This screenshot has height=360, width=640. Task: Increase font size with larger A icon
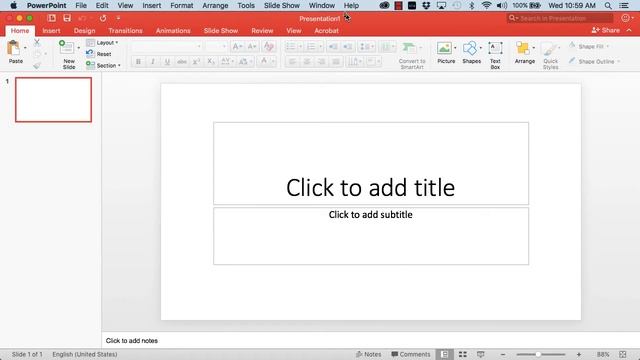237,47
